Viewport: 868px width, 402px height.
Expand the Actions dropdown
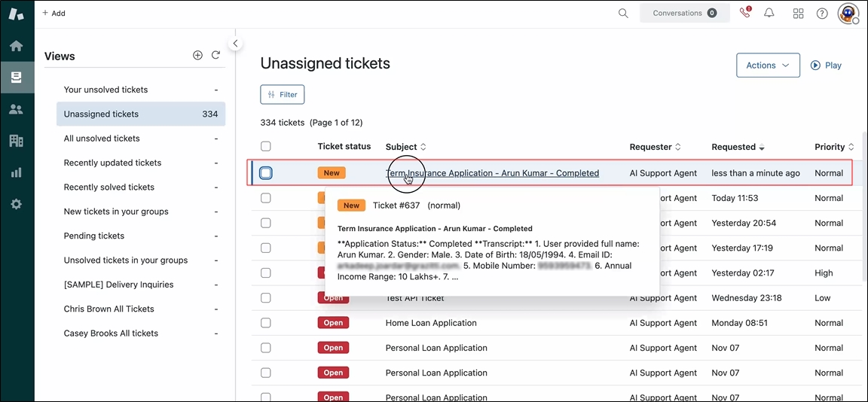tap(767, 65)
